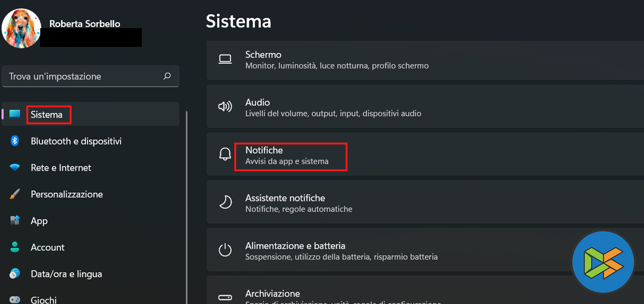644x304 pixels.
Task: Click the Wi-Fi Rete e Internet icon
Action: (x=15, y=168)
